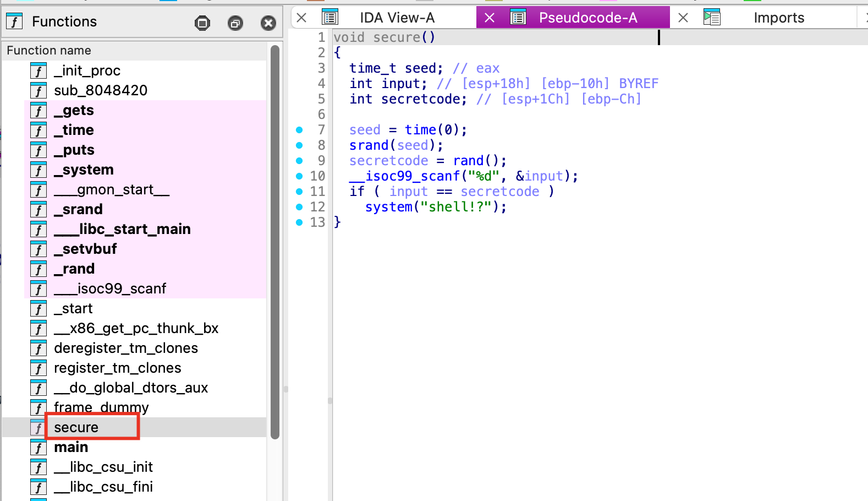Click first round button in Functions header
868x501 pixels.
[202, 23]
